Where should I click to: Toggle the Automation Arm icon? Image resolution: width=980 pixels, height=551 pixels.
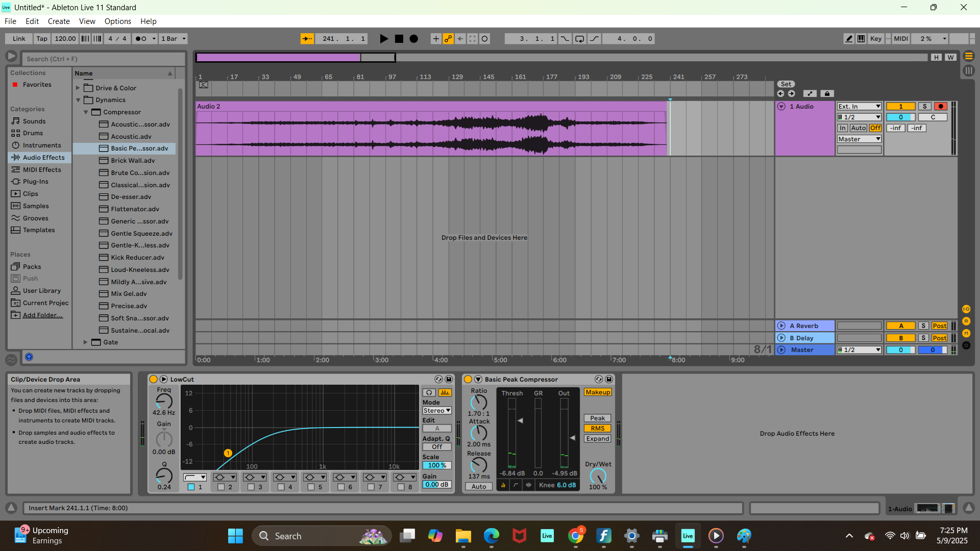pos(448,39)
